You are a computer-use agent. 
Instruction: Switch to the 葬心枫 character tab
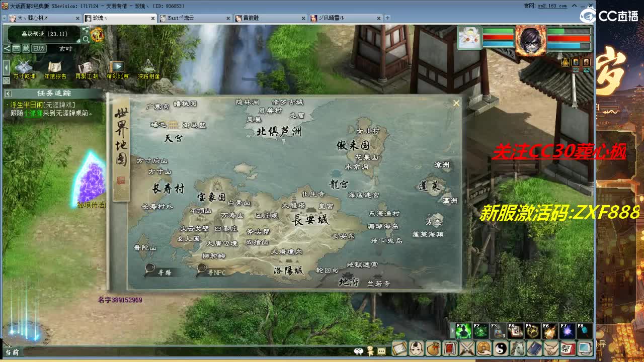[x=44, y=18]
